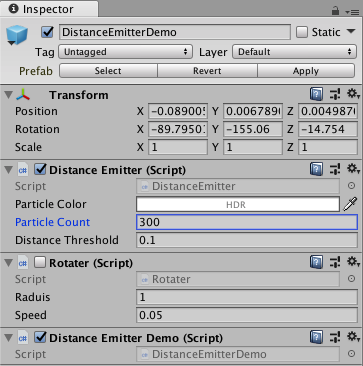363x366 pixels.
Task: Open the Layer dropdown showing Default
Action: [295, 52]
